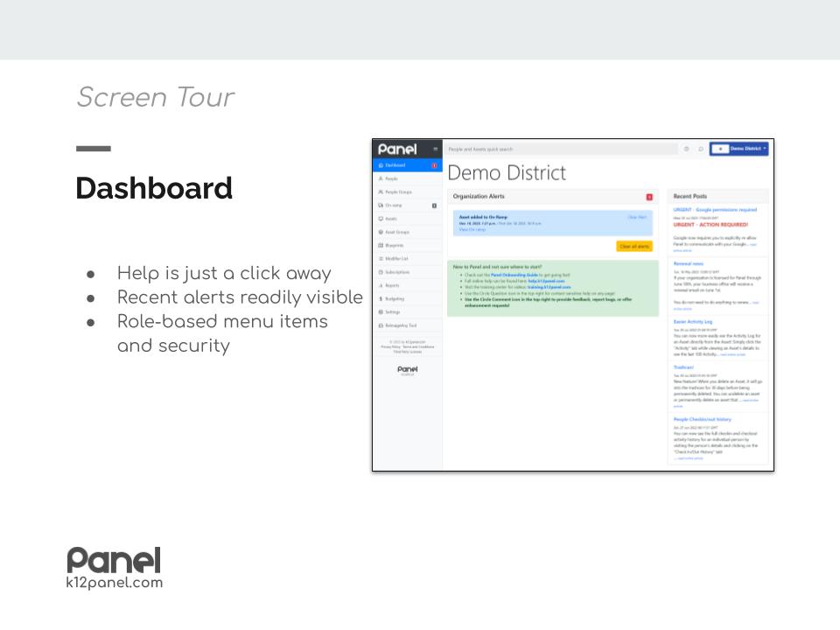Click the Recent alerts readily visible bullet
This screenshot has height=630, width=840.
[x=240, y=297]
